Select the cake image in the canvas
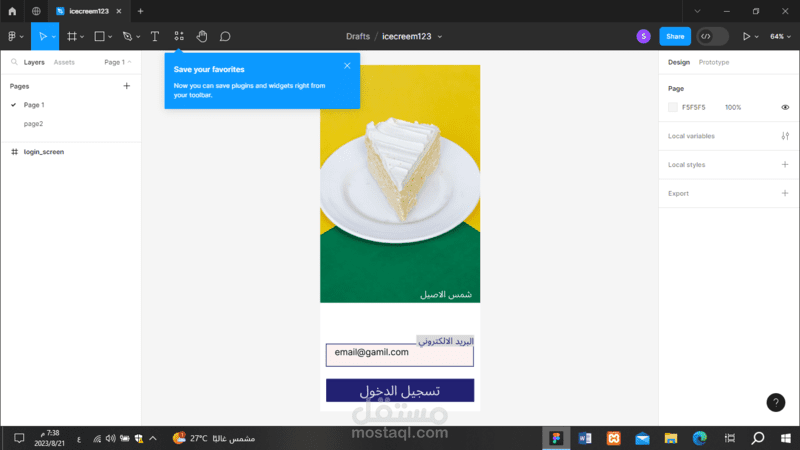800x450 pixels. (400, 184)
